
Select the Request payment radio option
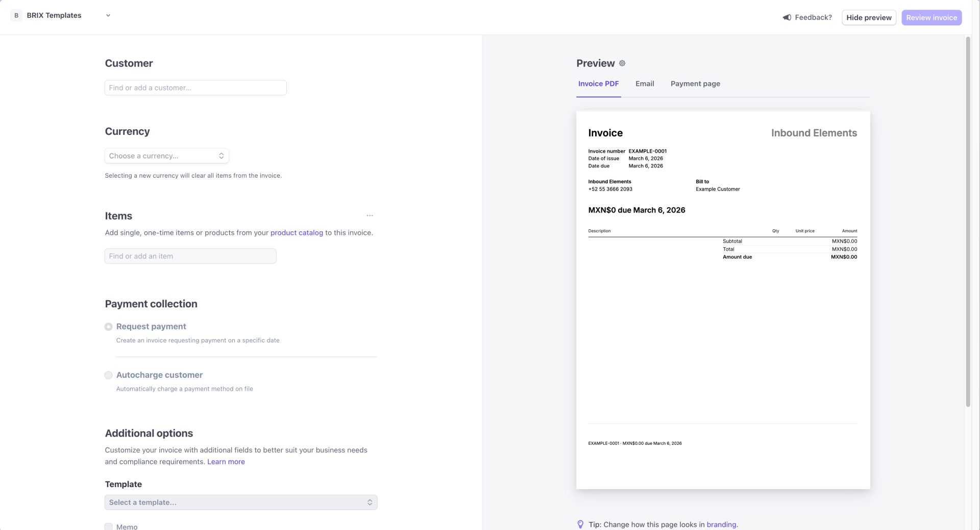tap(108, 327)
